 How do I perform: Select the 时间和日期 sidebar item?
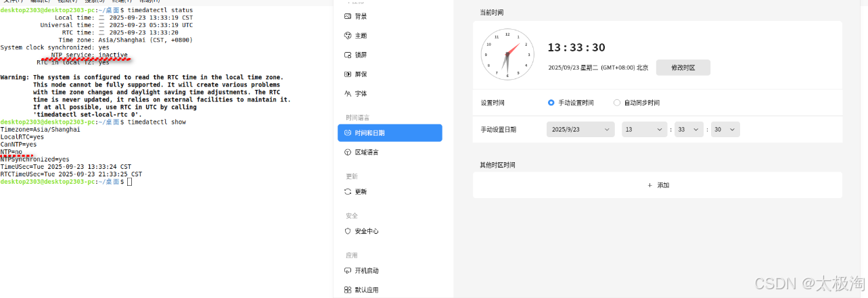pyautogui.click(x=390, y=133)
